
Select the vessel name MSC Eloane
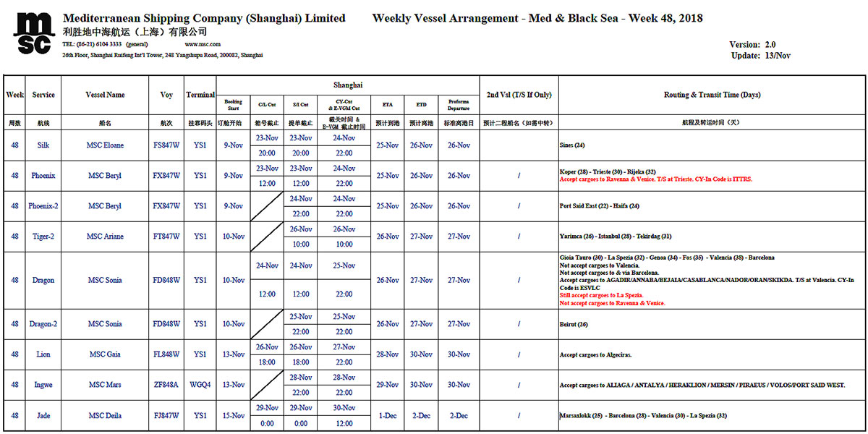pos(105,145)
